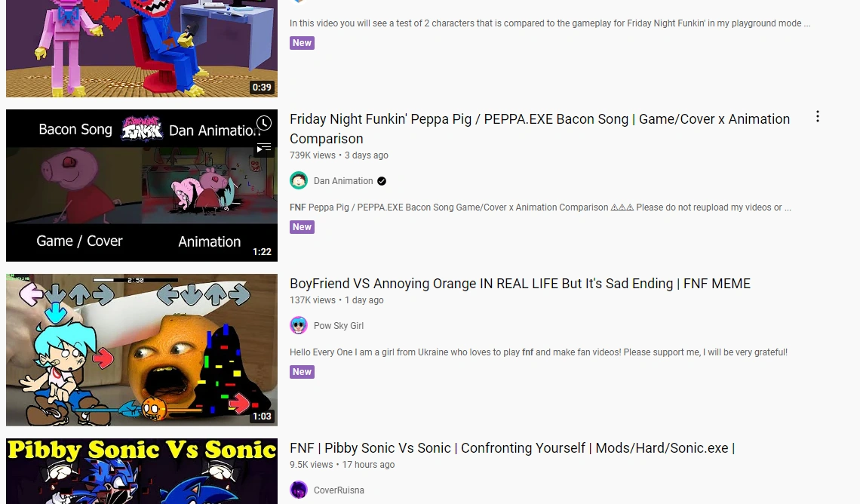The image size is (860, 504).
Task: Click the CoverRuisna channel name
Action: pos(337,490)
